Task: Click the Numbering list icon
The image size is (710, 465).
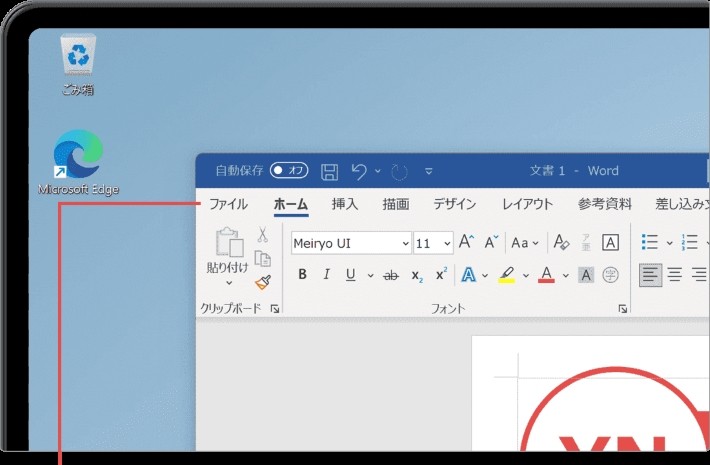Action: (x=690, y=242)
